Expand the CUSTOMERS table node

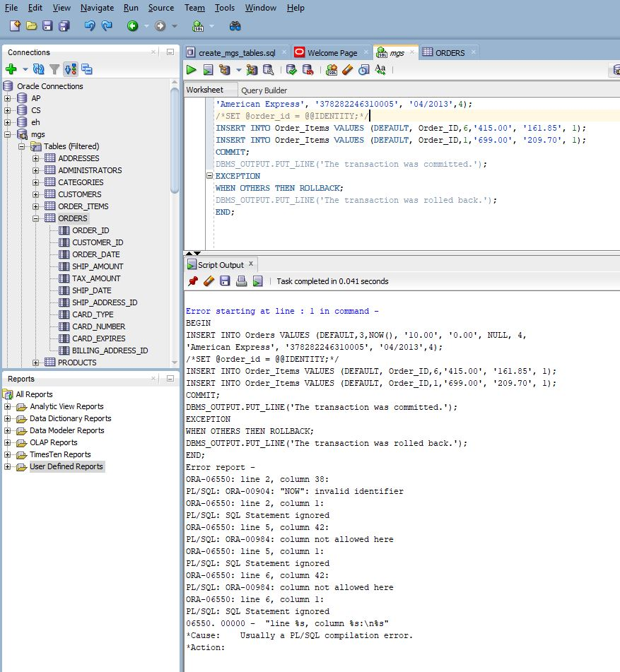click(x=36, y=194)
